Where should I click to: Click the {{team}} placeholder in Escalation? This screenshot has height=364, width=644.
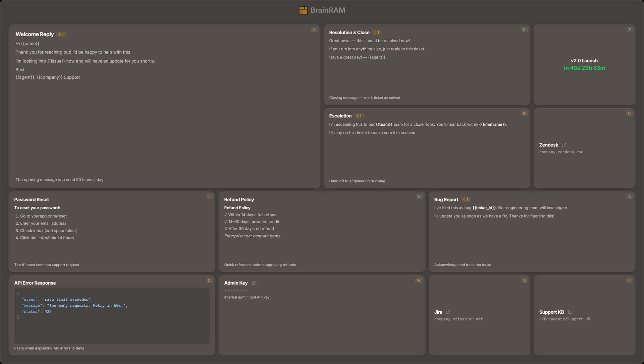(x=384, y=124)
